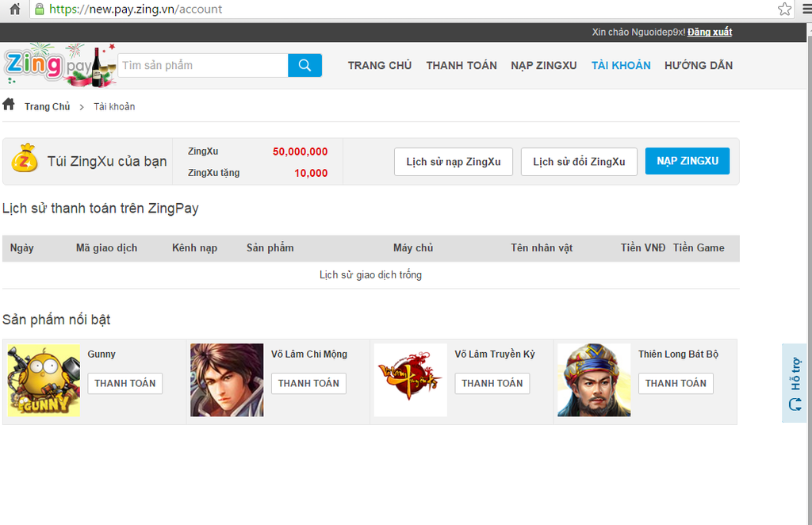Click the green padlock security icon
Viewport: 812px width, 525px height.
pos(39,9)
